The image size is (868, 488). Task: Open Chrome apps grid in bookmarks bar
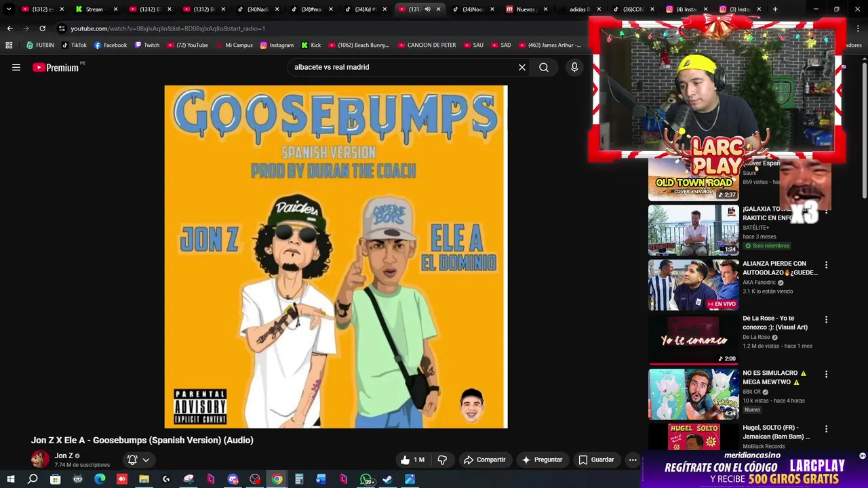point(9,45)
